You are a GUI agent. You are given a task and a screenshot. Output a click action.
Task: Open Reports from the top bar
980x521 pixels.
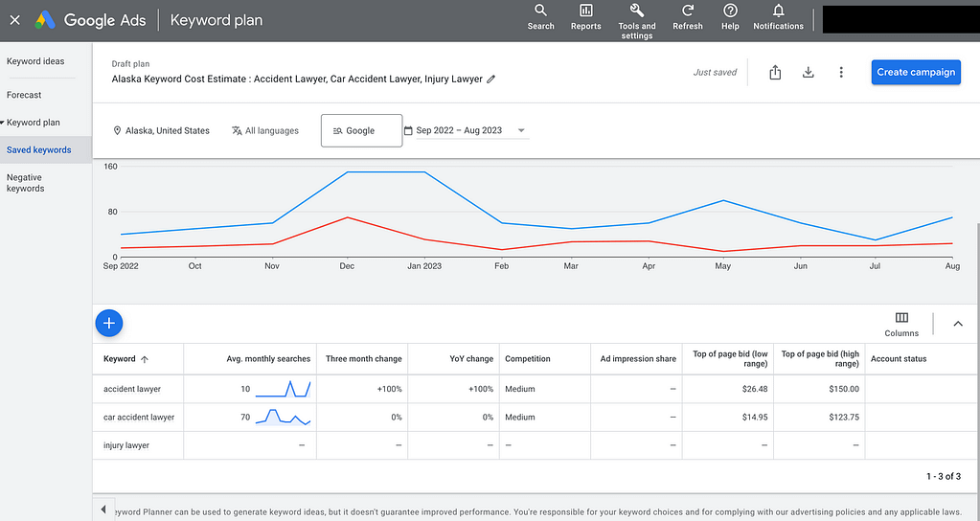tap(585, 17)
